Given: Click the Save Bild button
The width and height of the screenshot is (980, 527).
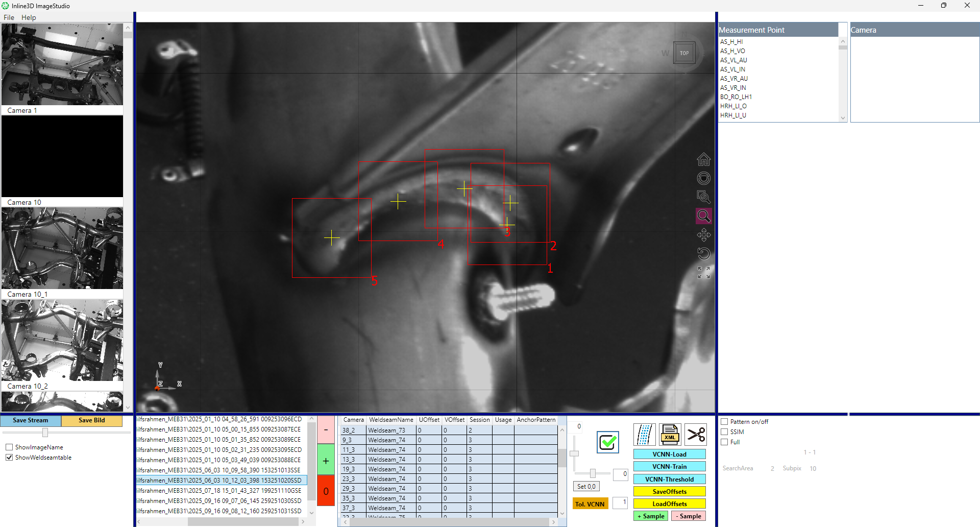Looking at the screenshot, I should (x=92, y=420).
